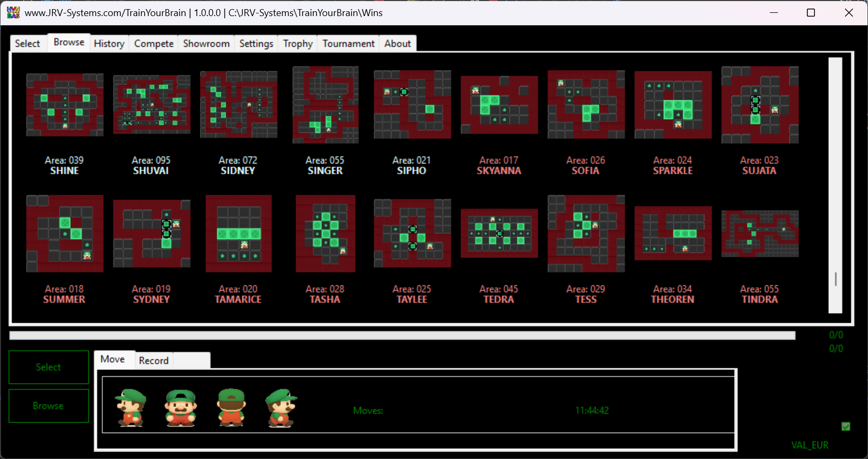The width and height of the screenshot is (868, 459).
Task: Choose the SIDNEY Area 072 puzzle thumbnail
Action: pos(239,105)
